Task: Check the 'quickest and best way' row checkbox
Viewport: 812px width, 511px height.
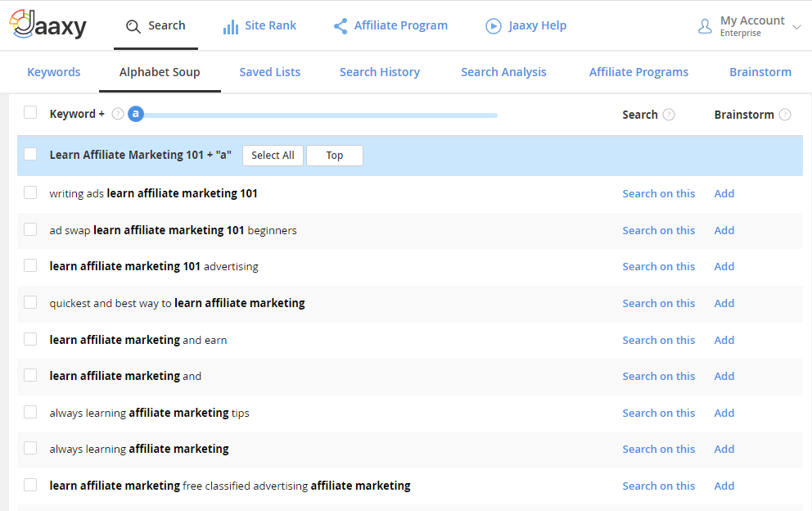Action: click(30, 303)
